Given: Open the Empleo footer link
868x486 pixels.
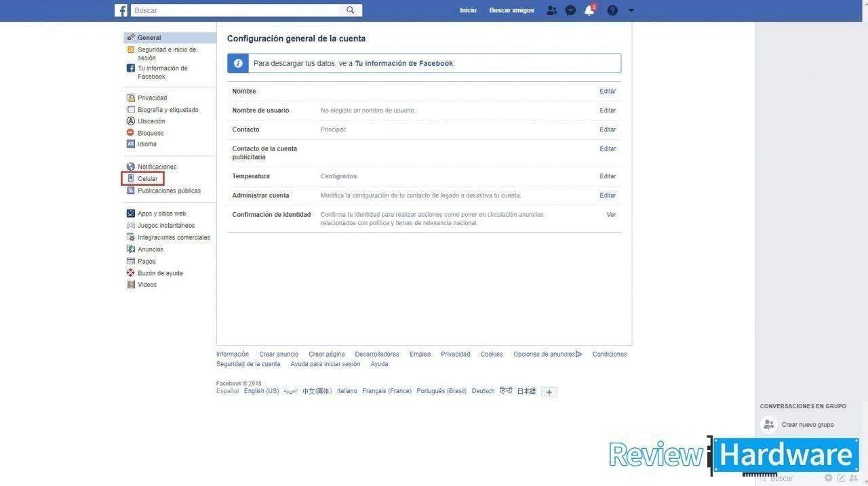Looking at the screenshot, I should coord(420,355).
